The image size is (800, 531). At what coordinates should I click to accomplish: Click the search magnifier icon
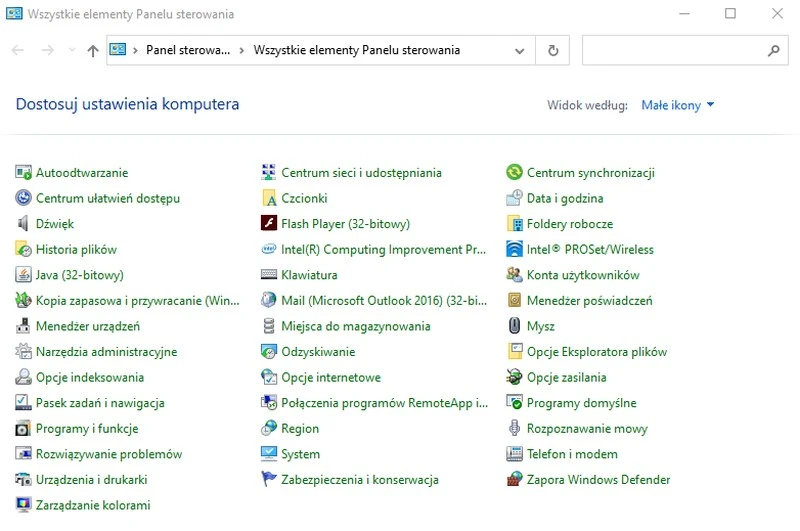(x=773, y=50)
